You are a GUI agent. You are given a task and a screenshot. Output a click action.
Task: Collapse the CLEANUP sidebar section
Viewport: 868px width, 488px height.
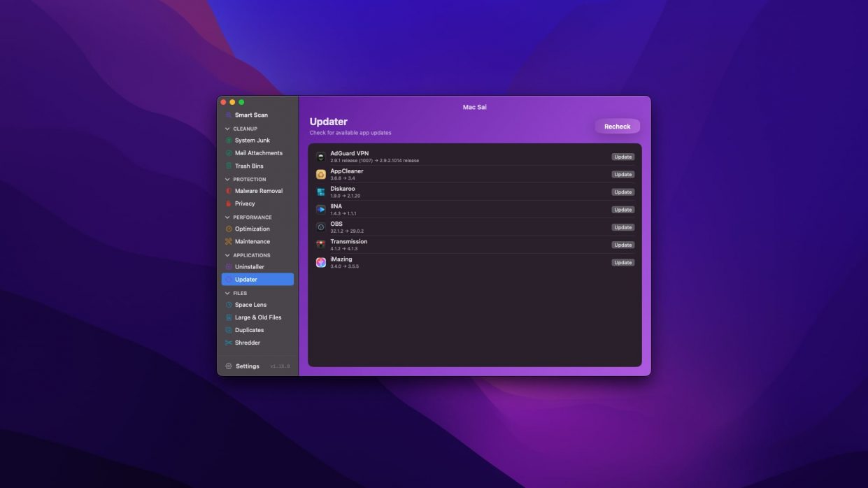tap(227, 129)
